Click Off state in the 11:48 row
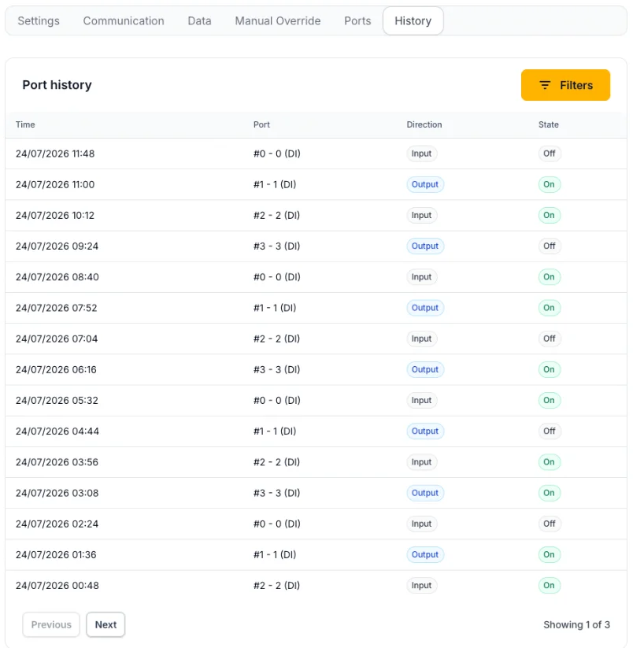 click(550, 154)
